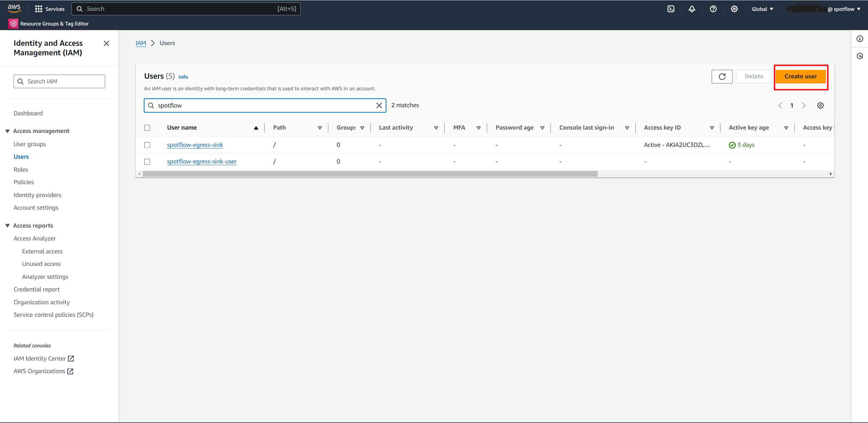
Task: Go to next page of users
Action: click(x=803, y=105)
